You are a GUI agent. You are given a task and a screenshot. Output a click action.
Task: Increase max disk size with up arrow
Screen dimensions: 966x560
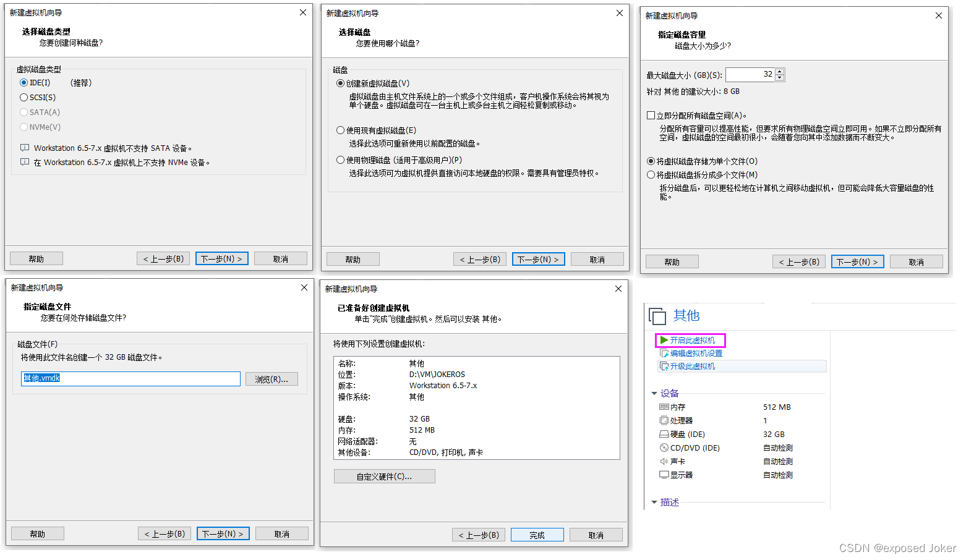pos(780,72)
